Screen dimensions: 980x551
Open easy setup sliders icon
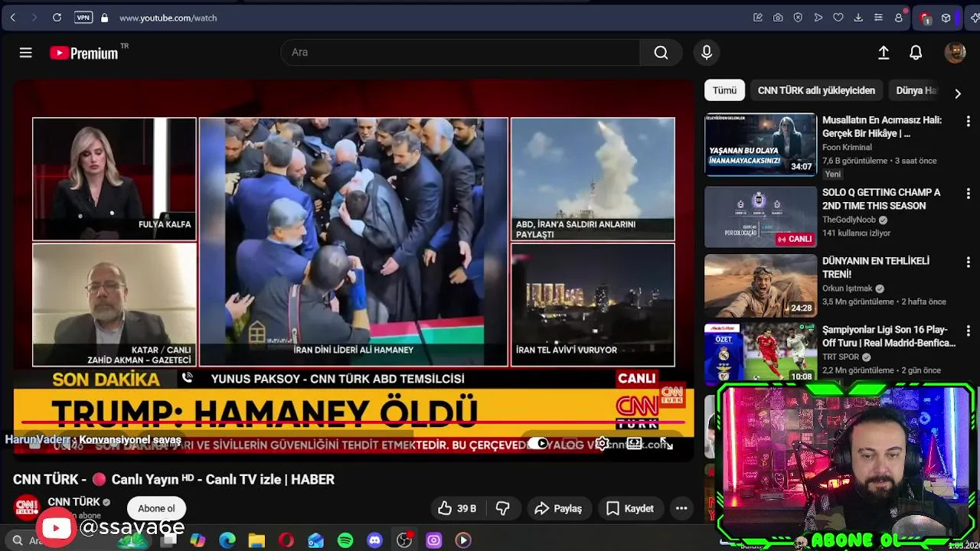(x=878, y=18)
